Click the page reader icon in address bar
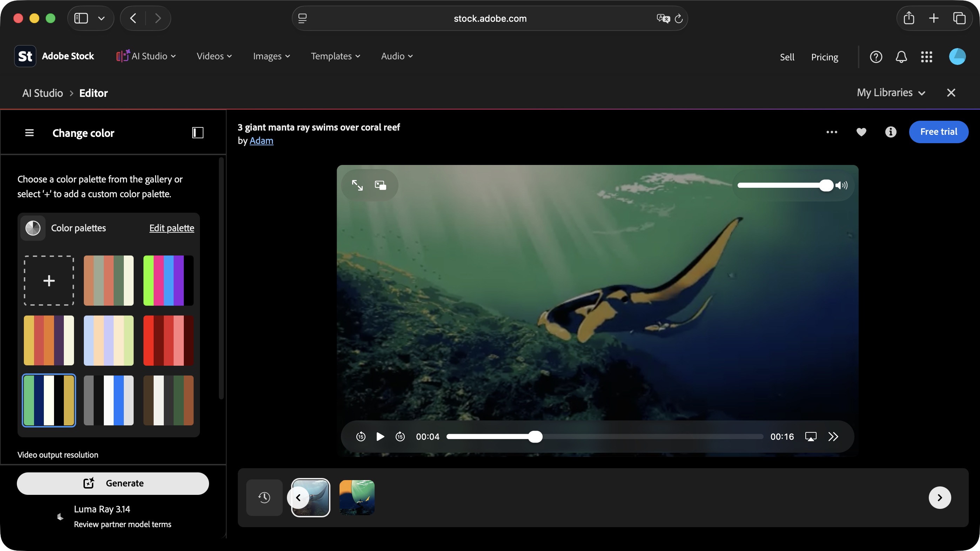Screen dimensions: 980x551 coord(302,18)
